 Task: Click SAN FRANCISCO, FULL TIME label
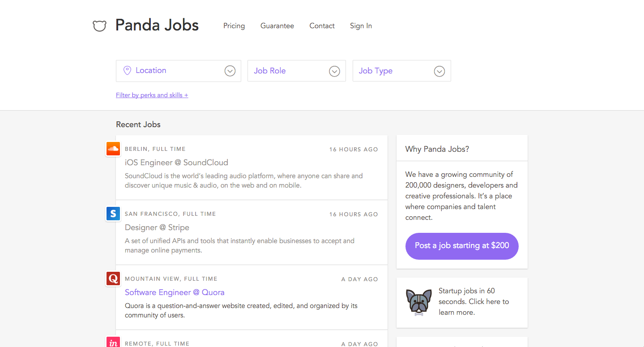point(171,214)
